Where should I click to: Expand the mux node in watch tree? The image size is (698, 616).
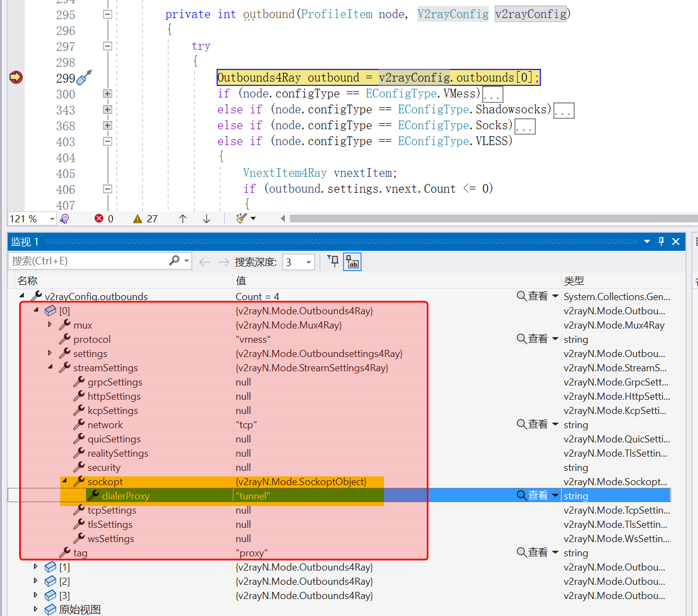click(x=50, y=325)
